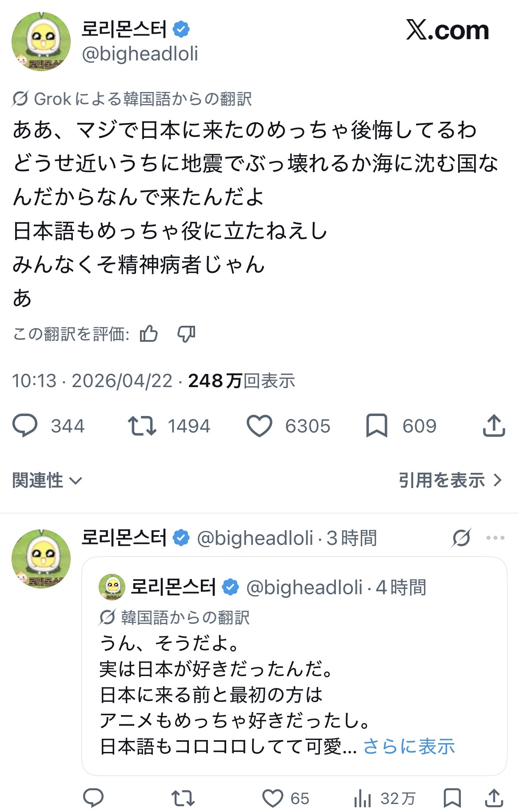Open 引用を表示 to view quotes
The image size is (519, 812).
pos(450,480)
